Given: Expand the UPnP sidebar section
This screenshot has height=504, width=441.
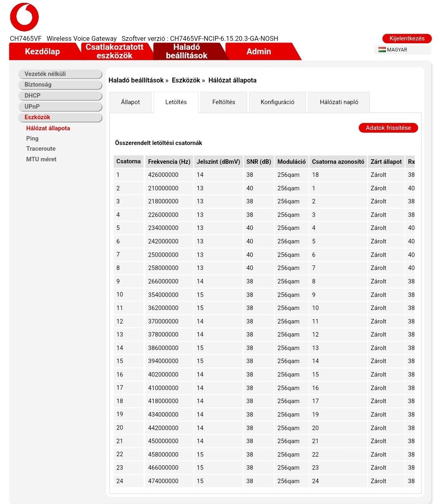Looking at the screenshot, I should tap(60, 107).
